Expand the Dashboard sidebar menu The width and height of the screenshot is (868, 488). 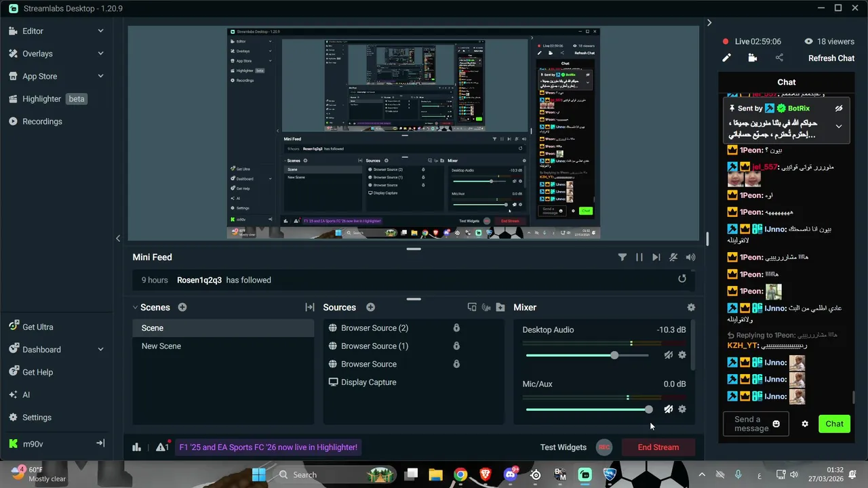coord(100,349)
